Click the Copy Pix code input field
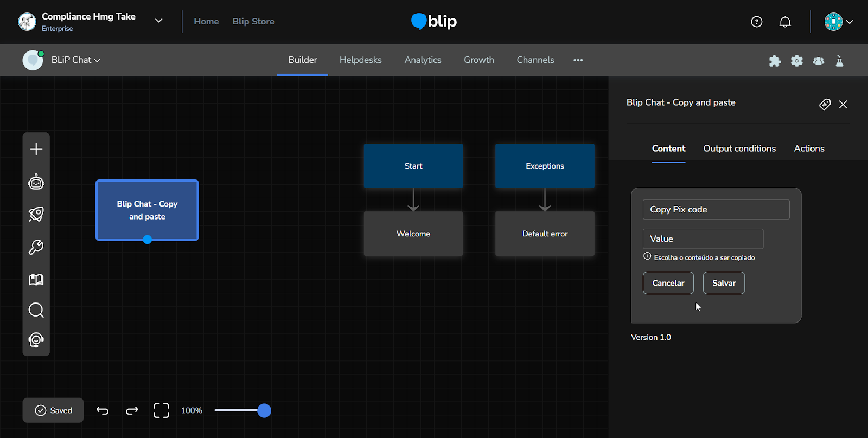 click(x=716, y=210)
